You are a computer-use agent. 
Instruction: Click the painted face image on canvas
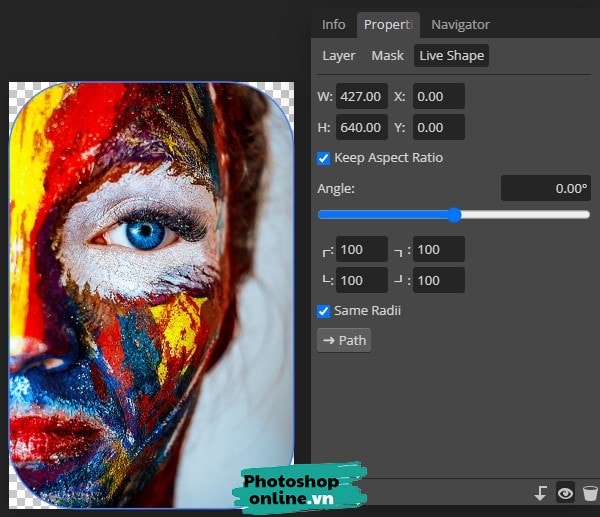[150, 290]
